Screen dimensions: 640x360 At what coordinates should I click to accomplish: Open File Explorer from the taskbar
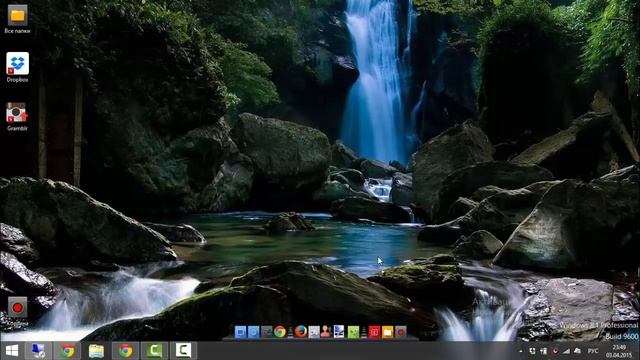coord(96,351)
